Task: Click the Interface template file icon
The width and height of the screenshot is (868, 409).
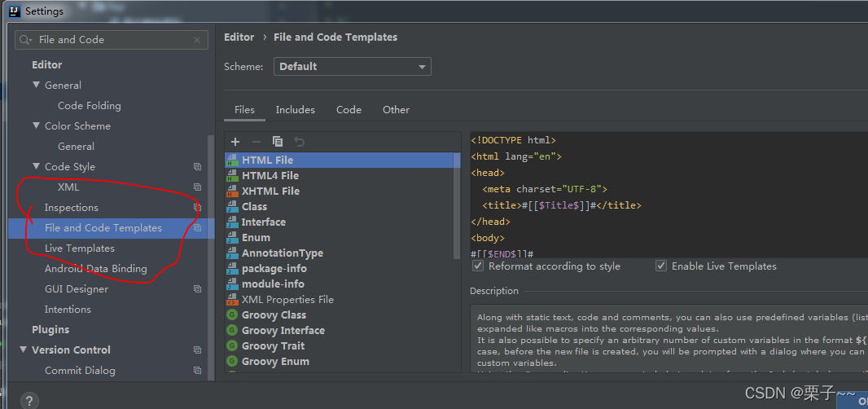Action: tap(232, 222)
